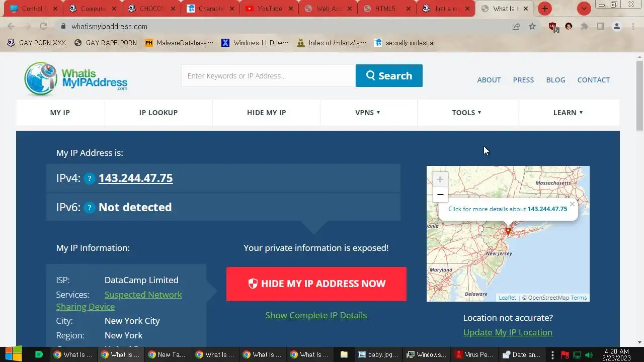Go back with browser back arrow

tap(11, 26)
